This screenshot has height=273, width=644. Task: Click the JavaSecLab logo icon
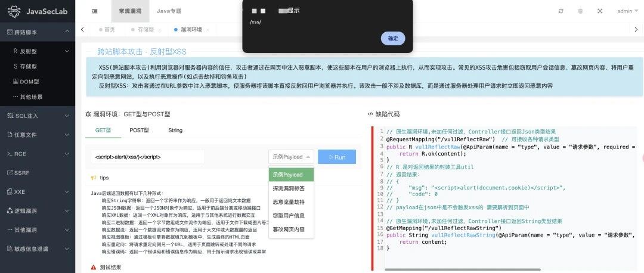pyautogui.click(x=14, y=11)
